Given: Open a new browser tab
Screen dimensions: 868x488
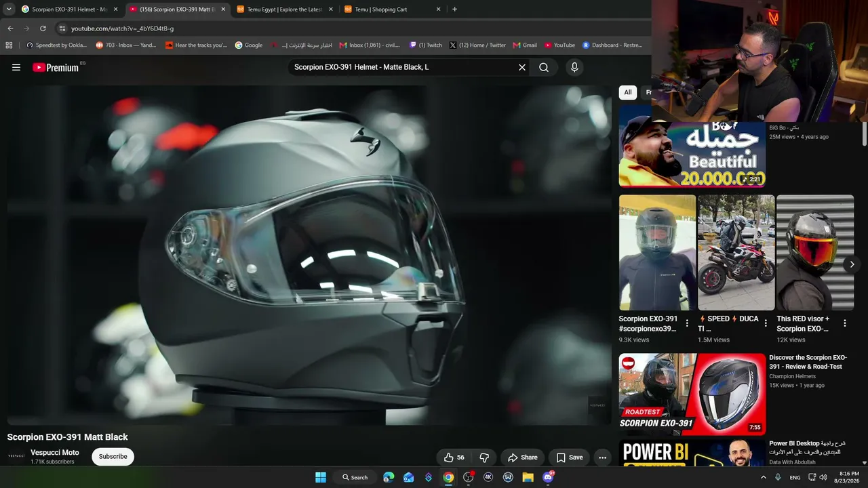Looking at the screenshot, I should tap(454, 9).
